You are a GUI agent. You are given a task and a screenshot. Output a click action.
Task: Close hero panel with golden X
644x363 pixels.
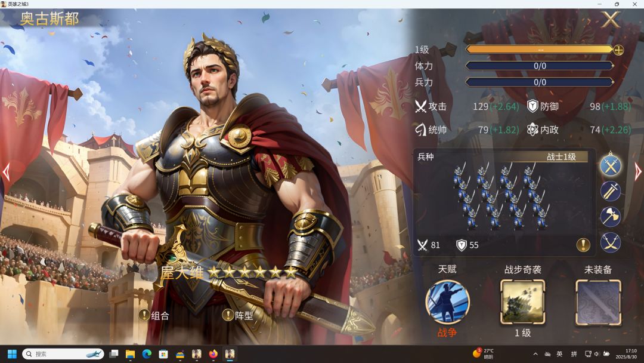(611, 19)
